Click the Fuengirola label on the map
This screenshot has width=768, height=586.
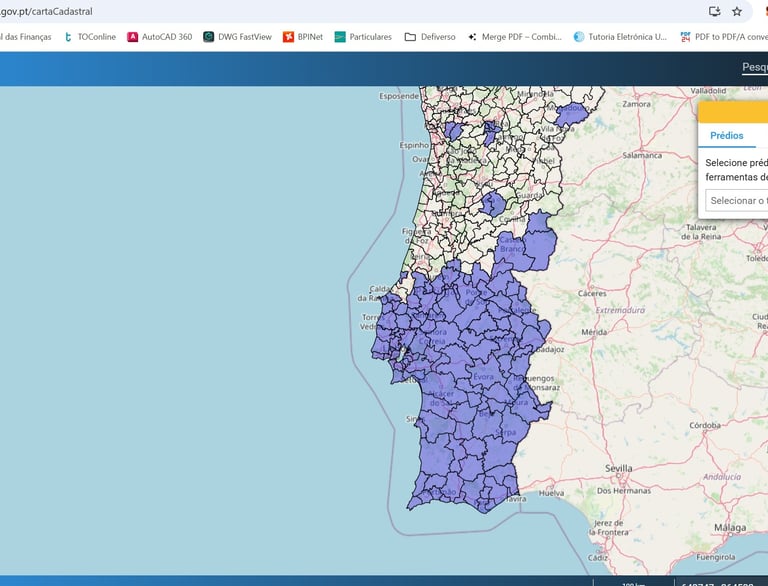coord(716,557)
